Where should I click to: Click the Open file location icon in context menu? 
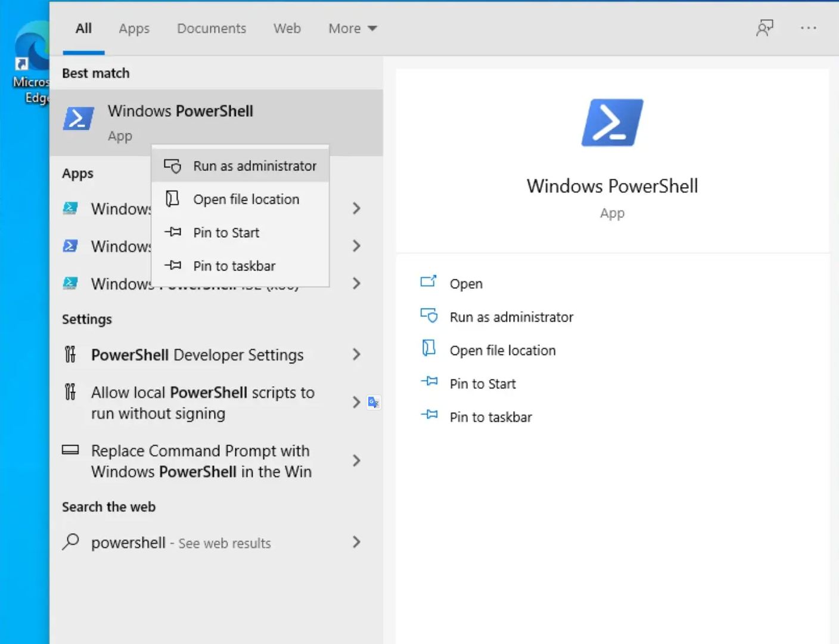point(172,199)
